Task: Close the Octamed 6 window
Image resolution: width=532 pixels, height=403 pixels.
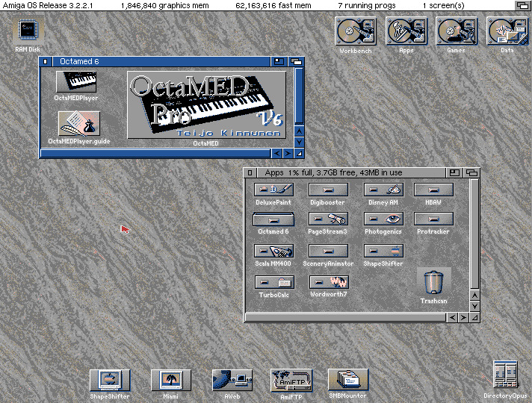Action: point(46,62)
